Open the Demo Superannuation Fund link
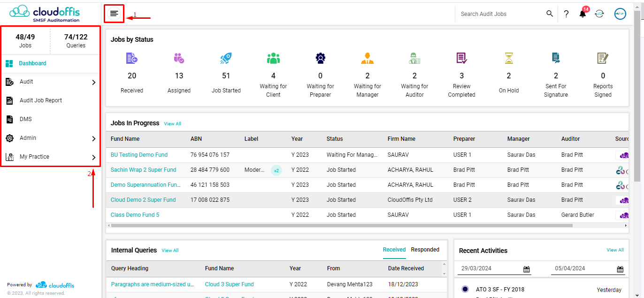 pyautogui.click(x=146, y=185)
